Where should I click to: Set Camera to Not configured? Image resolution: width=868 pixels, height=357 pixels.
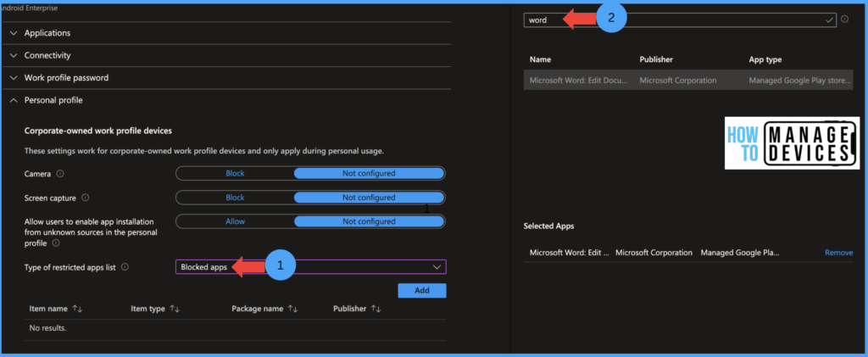tap(369, 173)
